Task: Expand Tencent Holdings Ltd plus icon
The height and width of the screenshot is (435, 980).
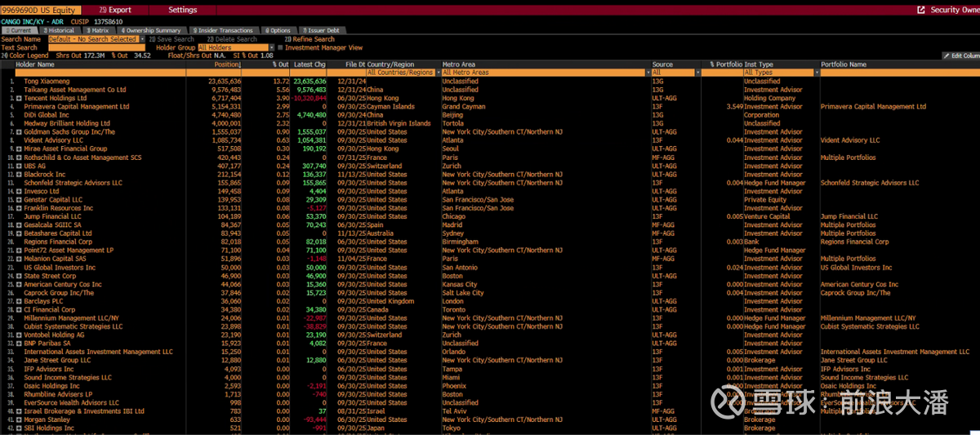Action: coord(19,98)
